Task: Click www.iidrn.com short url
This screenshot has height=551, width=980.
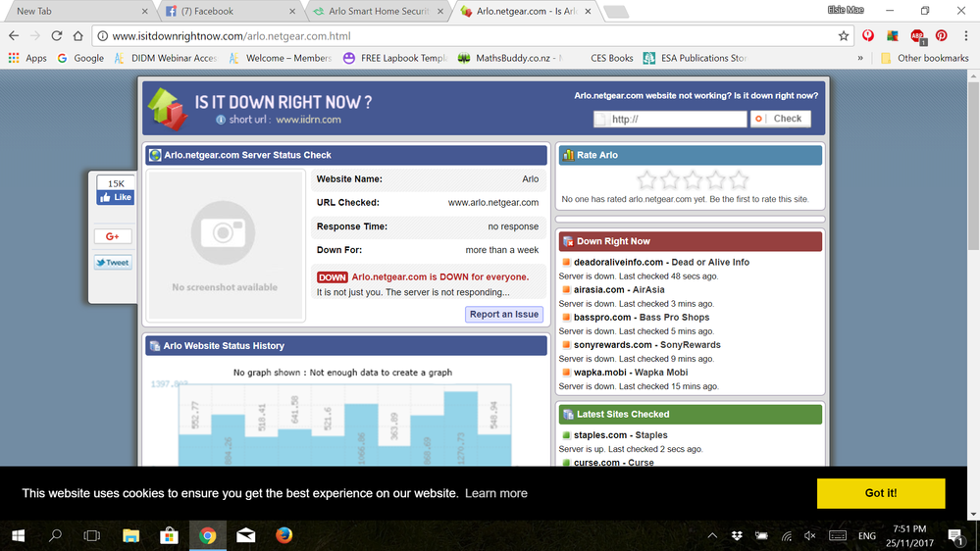Action: click(308, 120)
